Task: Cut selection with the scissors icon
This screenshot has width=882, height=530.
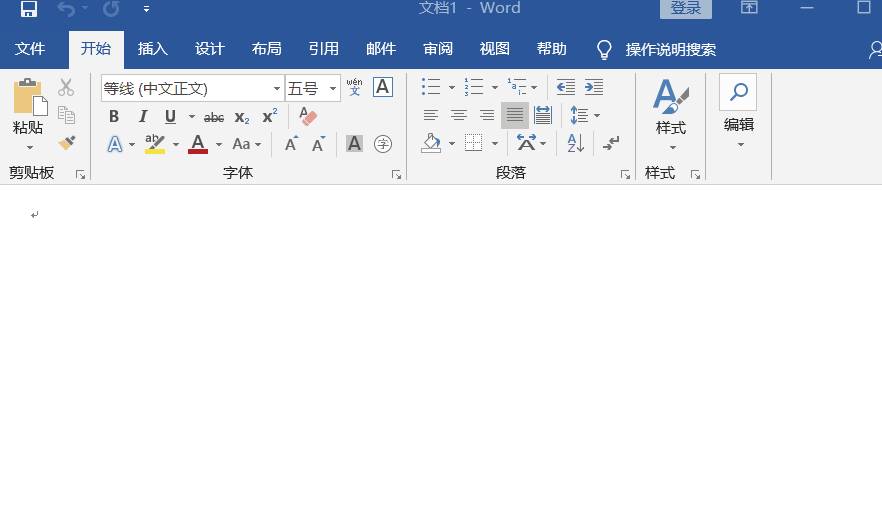Action: click(x=66, y=87)
